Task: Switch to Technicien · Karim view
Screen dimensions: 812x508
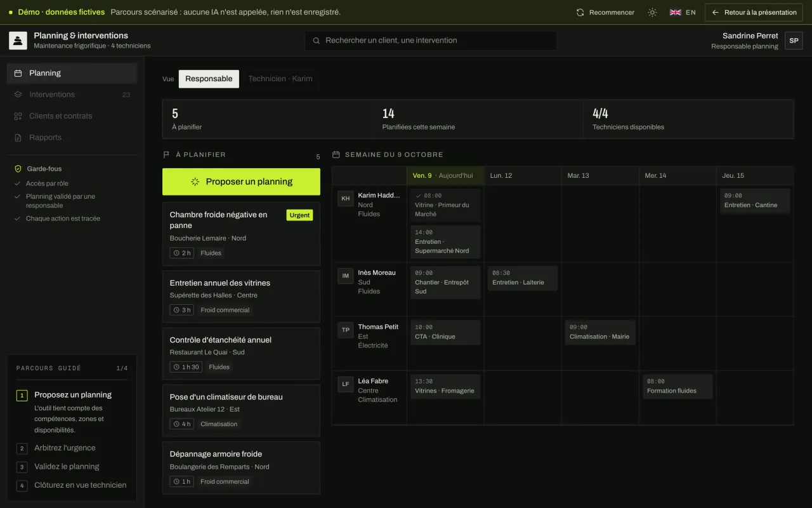Action: pyautogui.click(x=280, y=79)
